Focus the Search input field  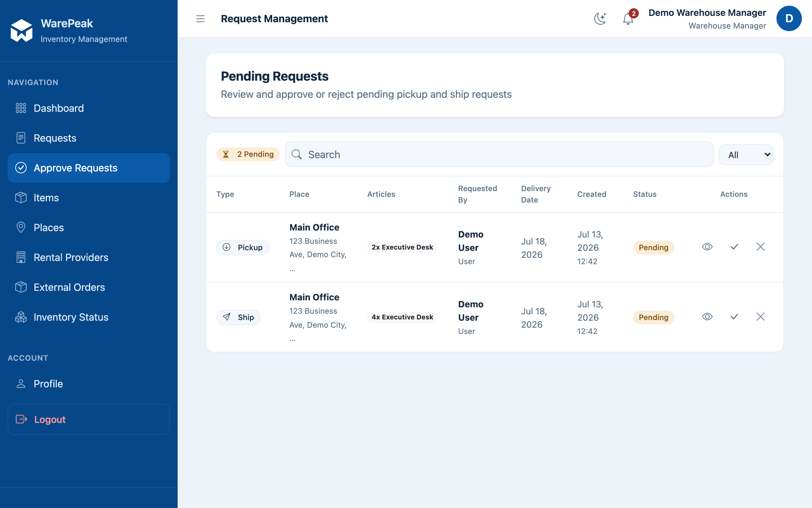point(499,155)
